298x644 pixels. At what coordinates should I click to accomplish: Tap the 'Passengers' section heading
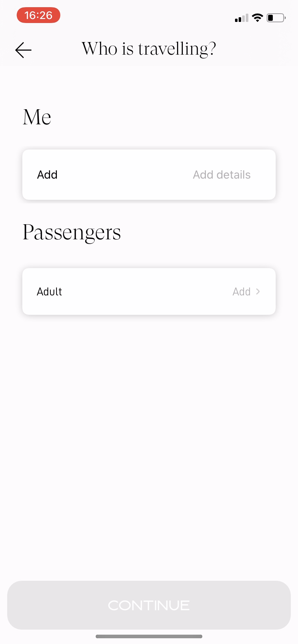[x=72, y=233]
